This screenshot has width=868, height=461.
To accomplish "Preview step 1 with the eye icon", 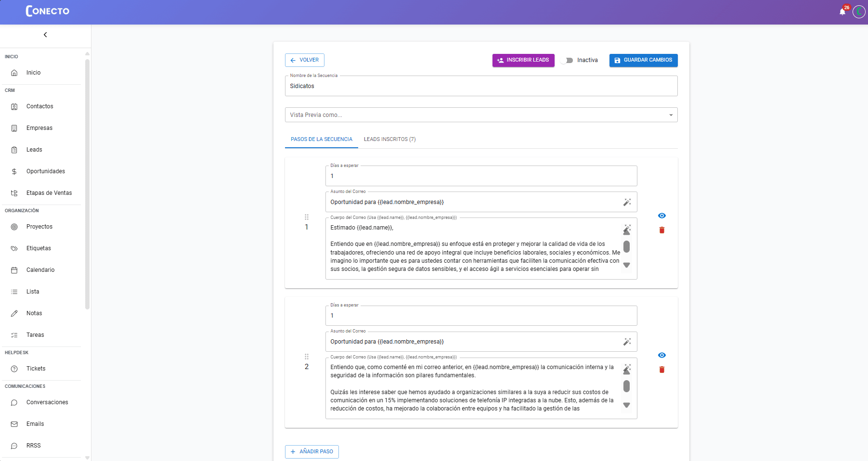I will point(661,216).
